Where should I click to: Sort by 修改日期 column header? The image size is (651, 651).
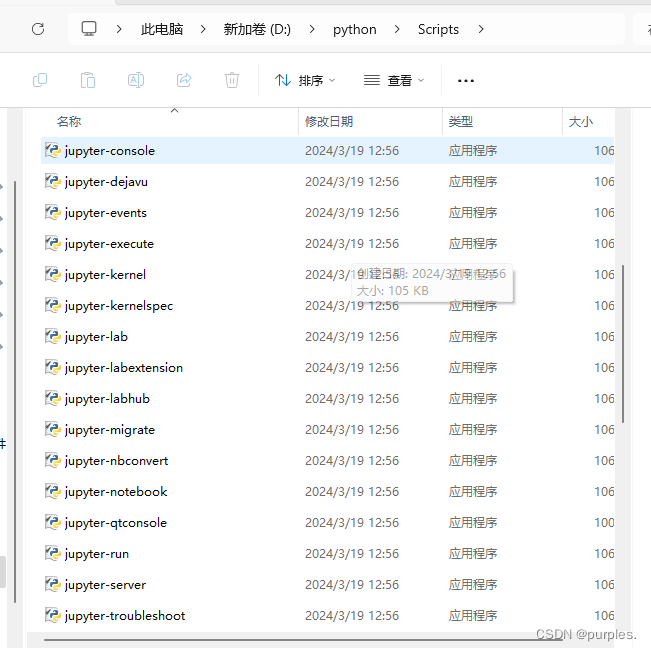pyautogui.click(x=329, y=122)
